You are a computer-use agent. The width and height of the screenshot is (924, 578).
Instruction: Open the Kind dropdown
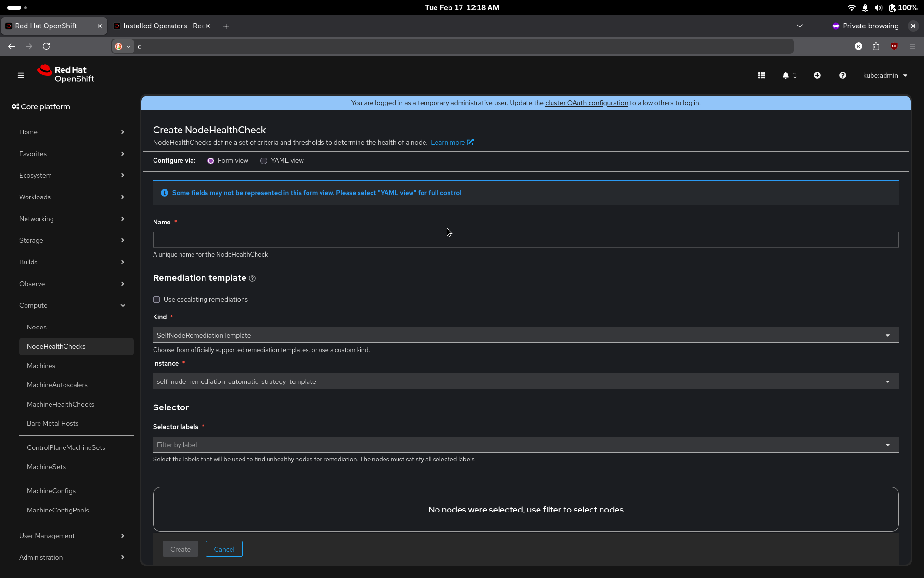(526, 335)
